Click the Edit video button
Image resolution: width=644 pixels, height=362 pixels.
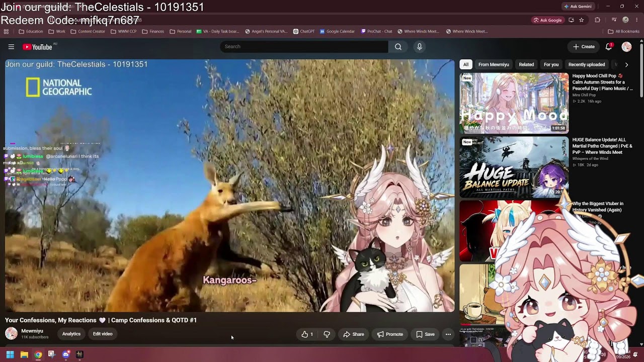click(103, 334)
